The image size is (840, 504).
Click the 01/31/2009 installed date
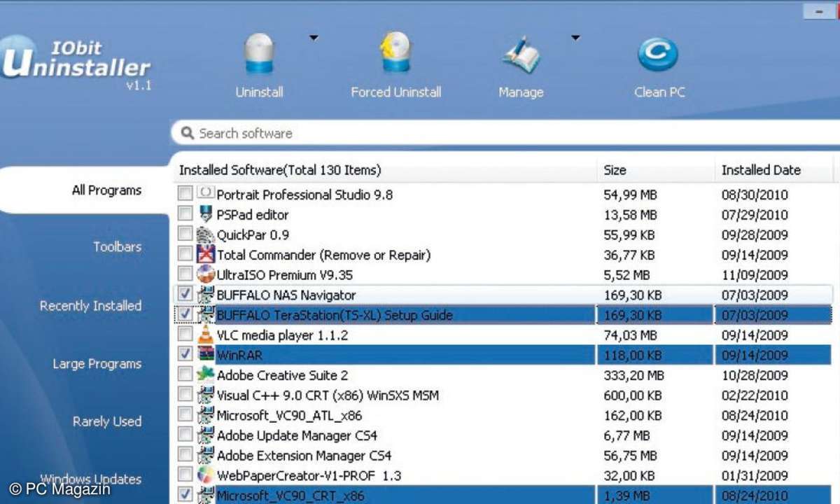(755, 476)
